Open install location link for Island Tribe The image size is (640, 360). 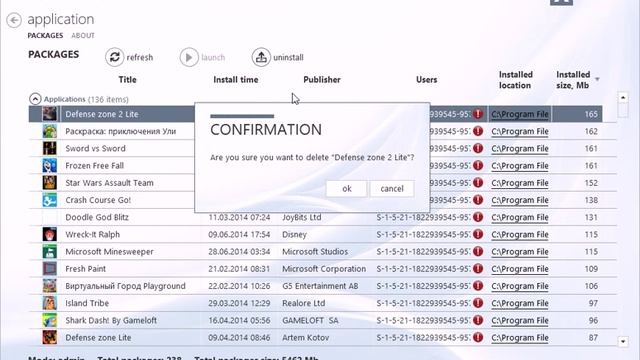click(x=520, y=303)
